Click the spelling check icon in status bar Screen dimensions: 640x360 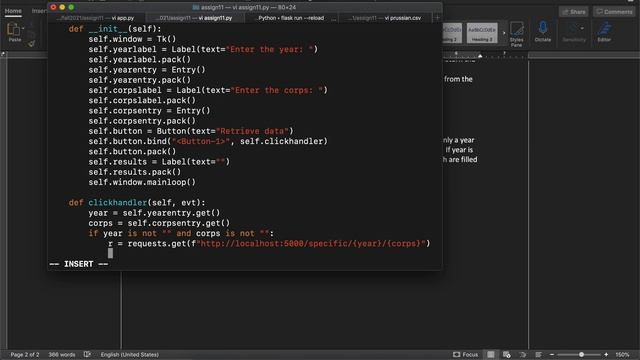pyautogui.click(x=87, y=354)
